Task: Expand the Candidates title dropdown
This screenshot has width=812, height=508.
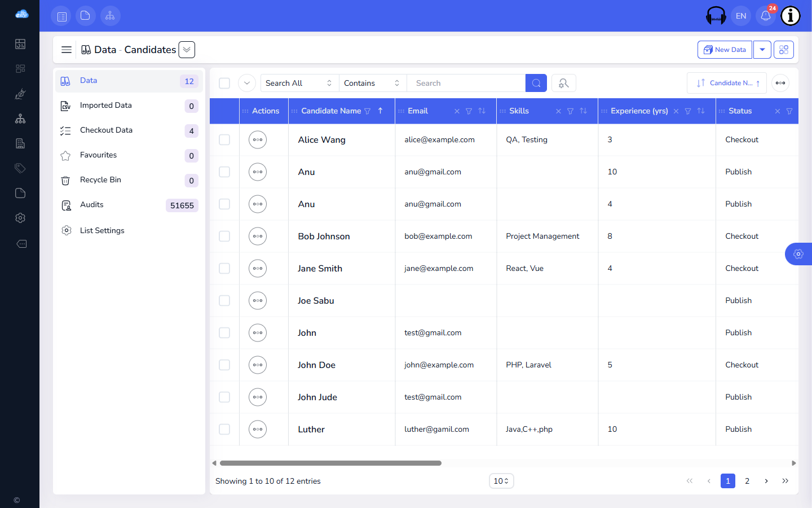Action: click(x=187, y=50)
